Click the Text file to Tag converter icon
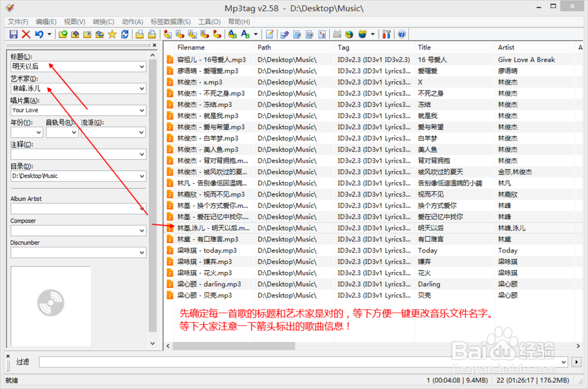 (205, 35)
